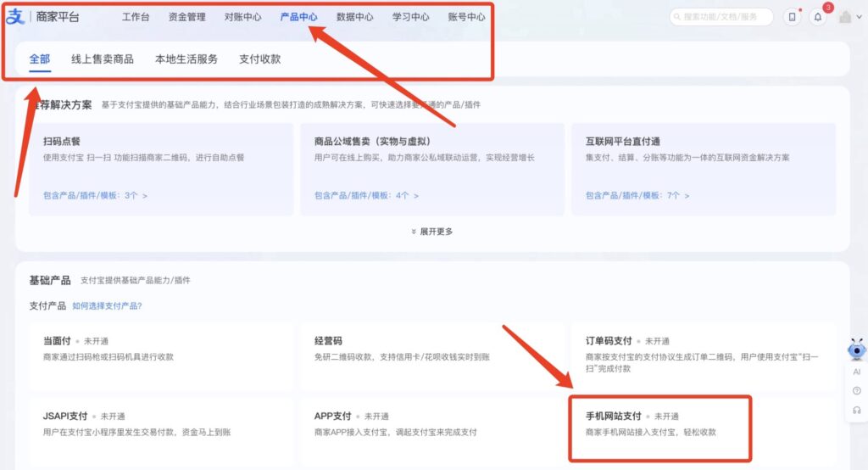This screenshot has width=868, height=470.
Task: Open the 当面付 product card
Action: click(x=160, y=355)
